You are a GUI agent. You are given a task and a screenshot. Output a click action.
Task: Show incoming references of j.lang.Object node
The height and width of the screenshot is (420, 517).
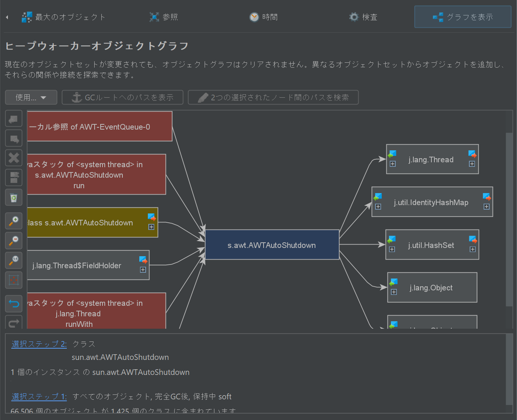393,282
